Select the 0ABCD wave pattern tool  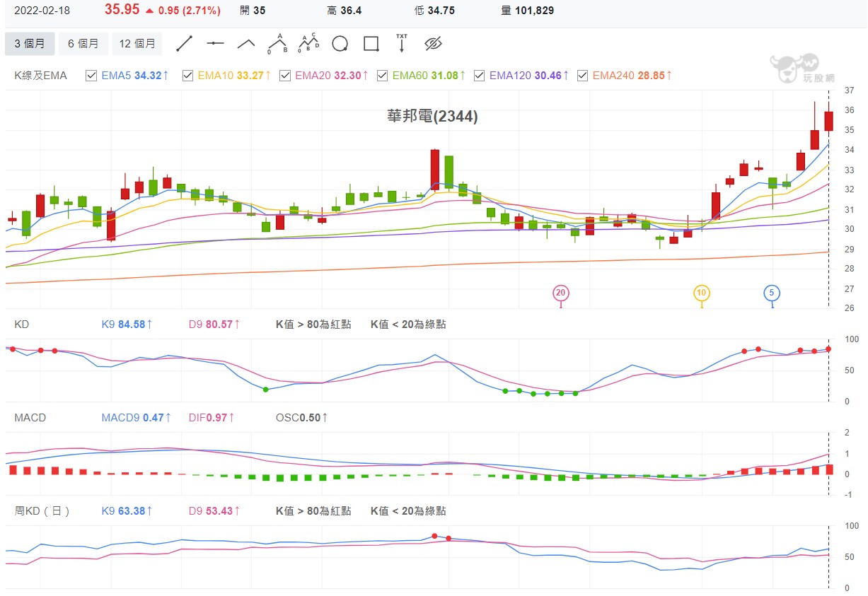pos(308,44)
